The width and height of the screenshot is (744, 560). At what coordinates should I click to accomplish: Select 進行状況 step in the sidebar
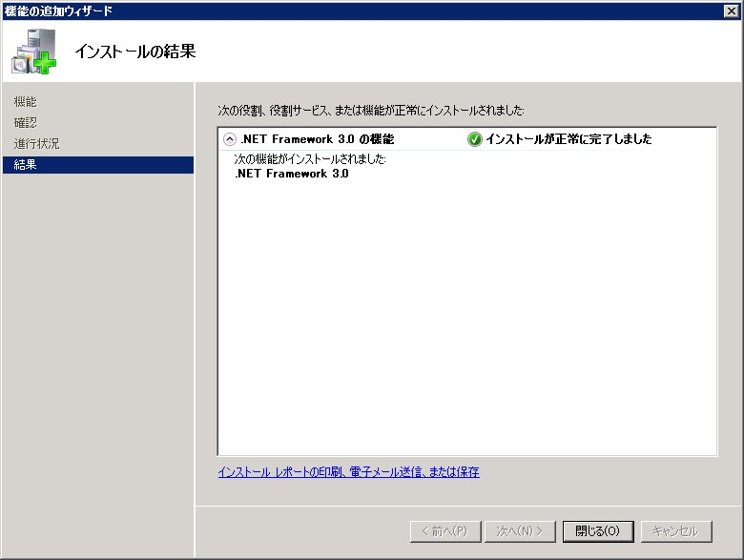pos(36,143)
